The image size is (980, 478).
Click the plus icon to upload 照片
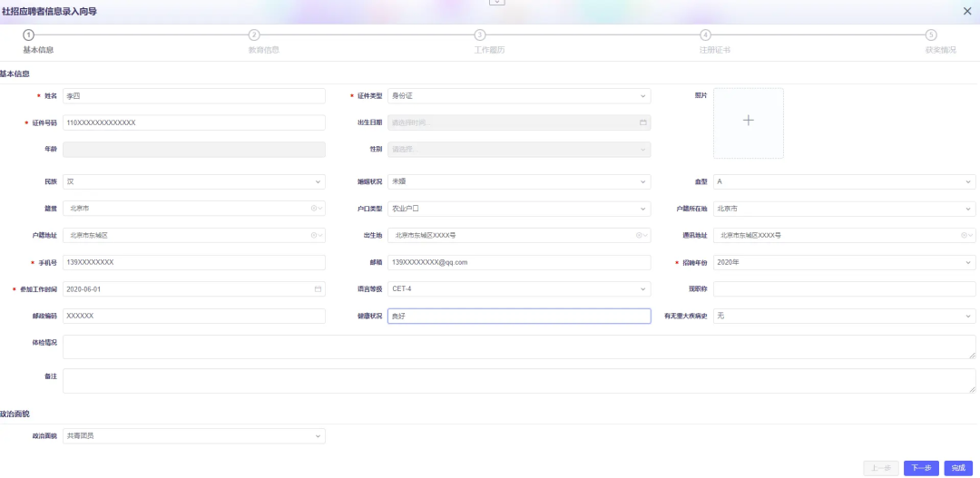click(x=748, y=121)
